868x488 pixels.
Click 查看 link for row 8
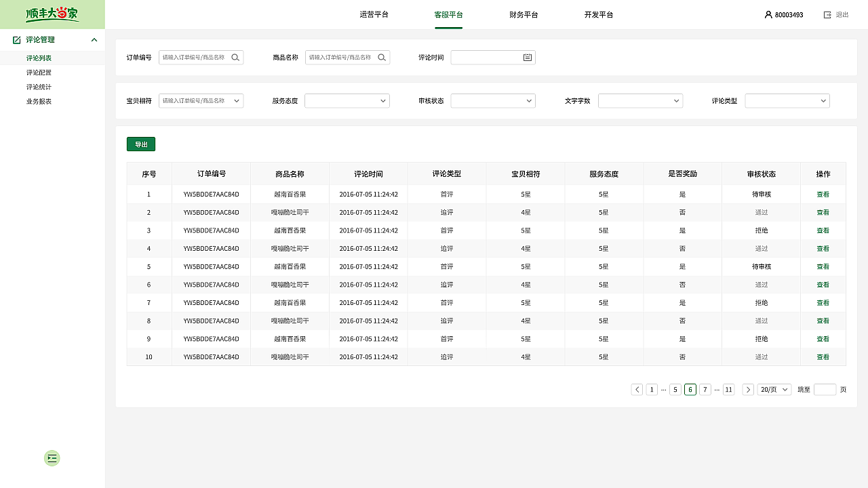pyautogui.click(x=823, y=321)
